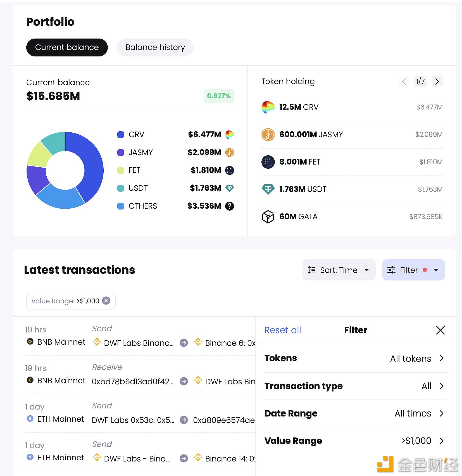462x476 pixels.
Task: Click the CRV icon in Token holding list
Action: point(268,107)
